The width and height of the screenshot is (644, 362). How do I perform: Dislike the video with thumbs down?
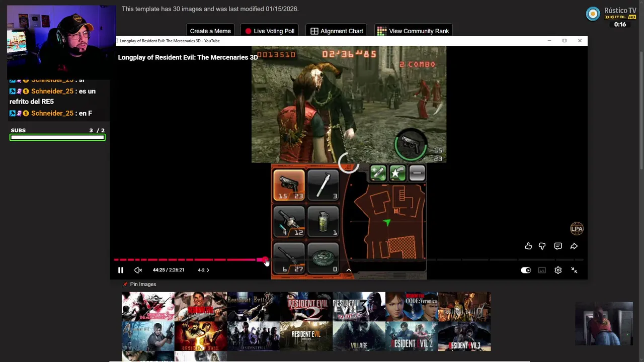(542, 246)
